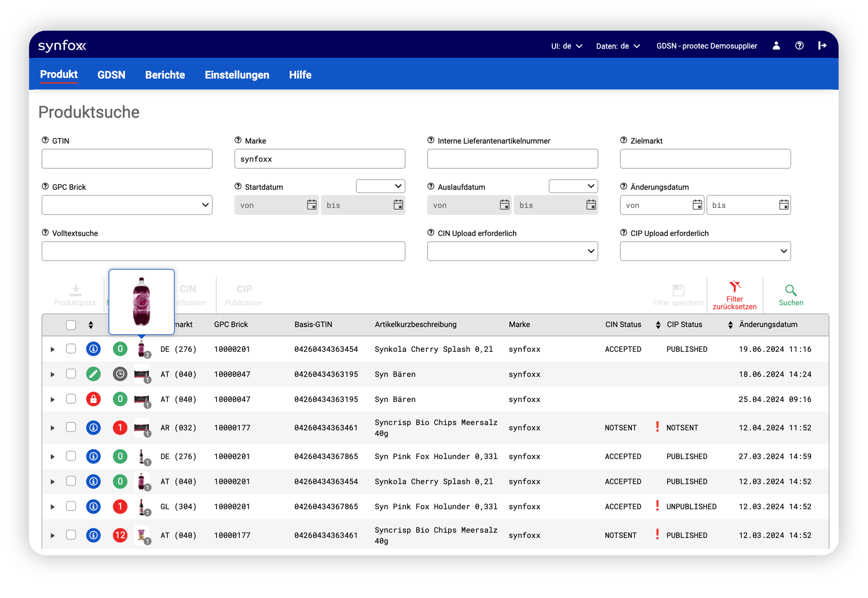Expand the first DE (276) Synkola row
The width and height of the screenshot is (868, 598).
point(52,349)
